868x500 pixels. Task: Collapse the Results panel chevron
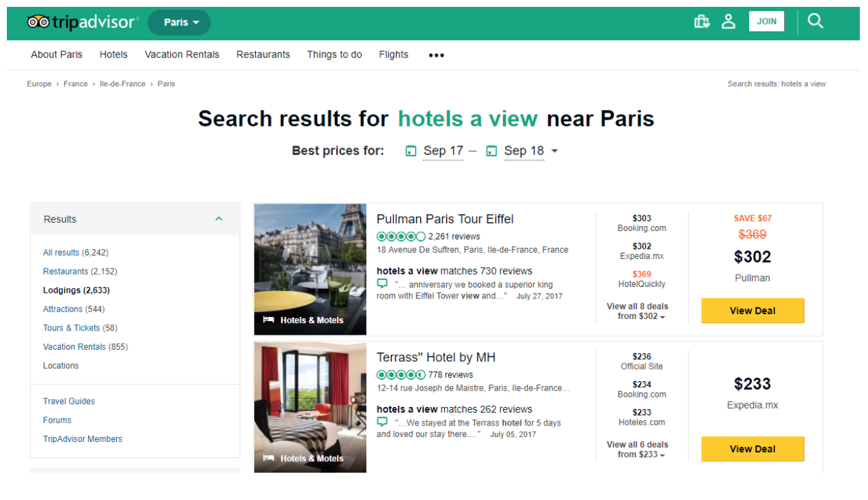pos(219,219)
